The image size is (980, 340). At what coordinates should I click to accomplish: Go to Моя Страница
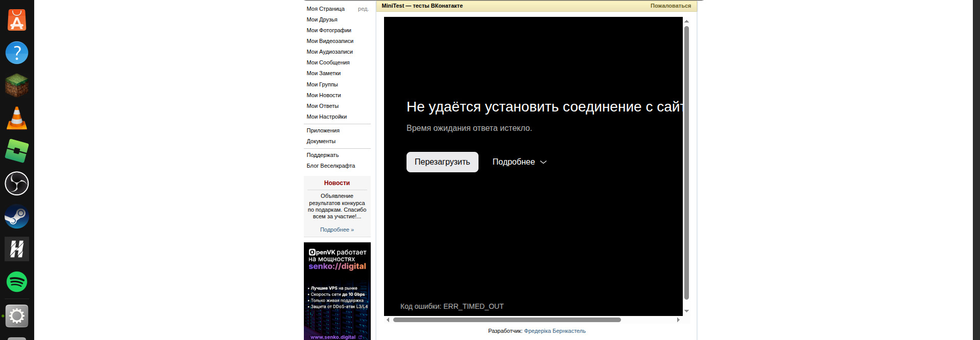point(325,9)
